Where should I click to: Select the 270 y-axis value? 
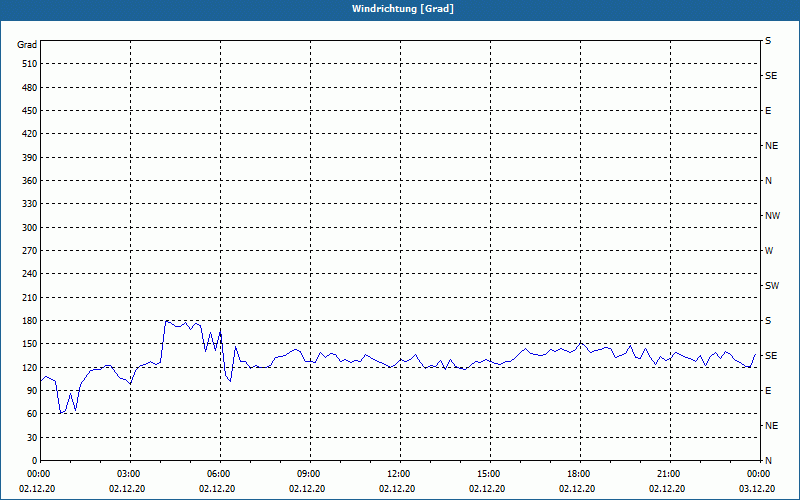(30, 251)
